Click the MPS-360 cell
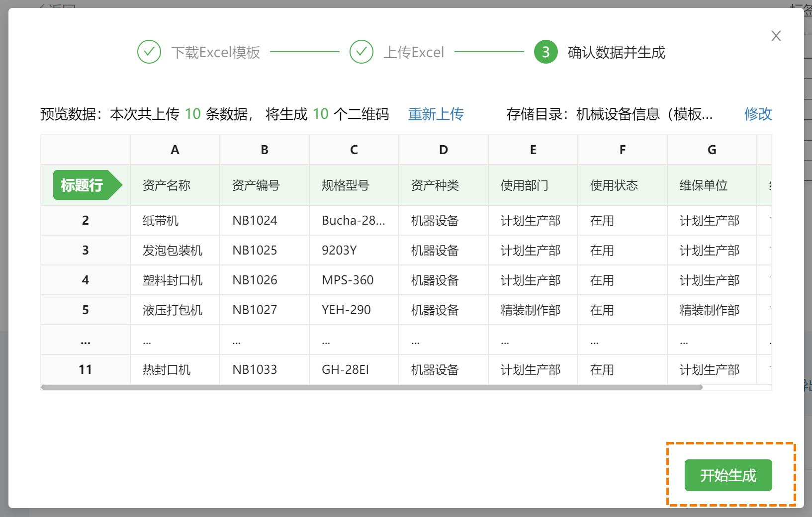This screenshot has width=812, height=517. (354, 280)
